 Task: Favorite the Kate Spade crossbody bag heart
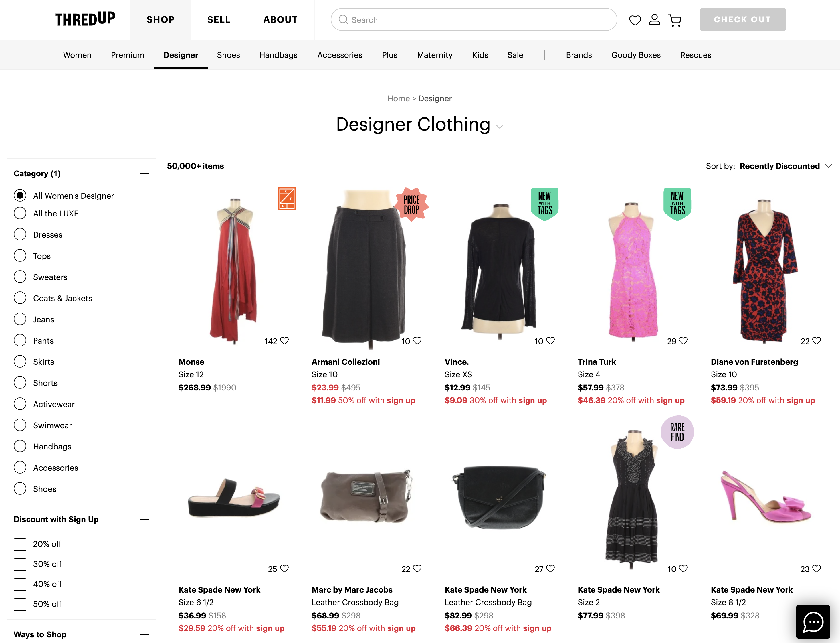550,569
